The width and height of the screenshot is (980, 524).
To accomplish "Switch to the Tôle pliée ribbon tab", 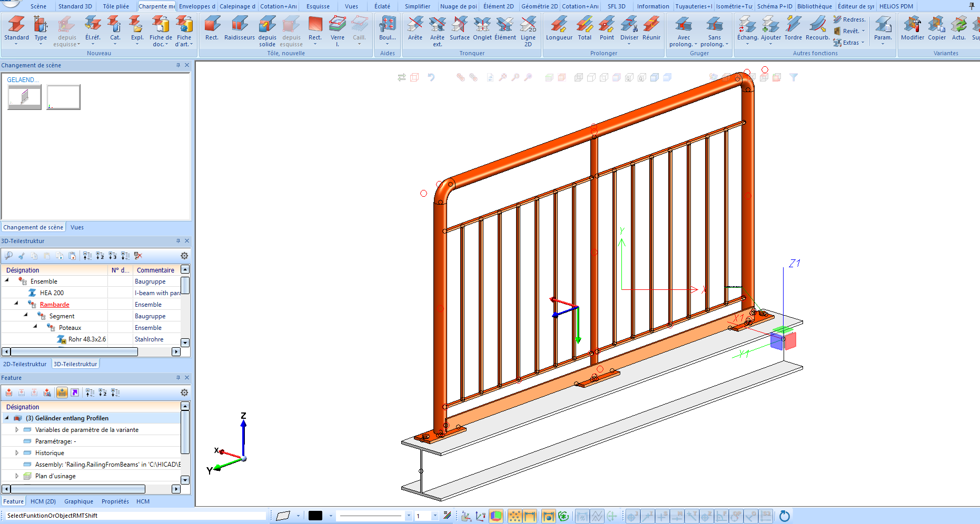I will click(x=115, y=6).
